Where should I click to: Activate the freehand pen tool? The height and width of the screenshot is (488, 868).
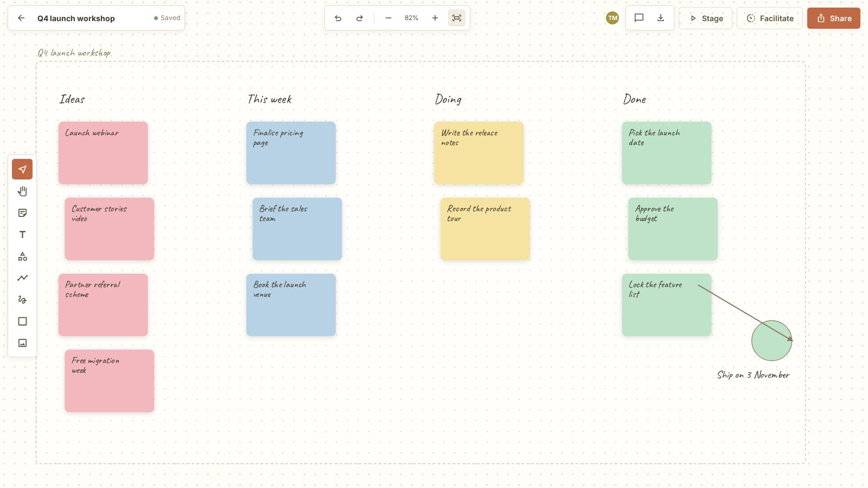(22, 299)
